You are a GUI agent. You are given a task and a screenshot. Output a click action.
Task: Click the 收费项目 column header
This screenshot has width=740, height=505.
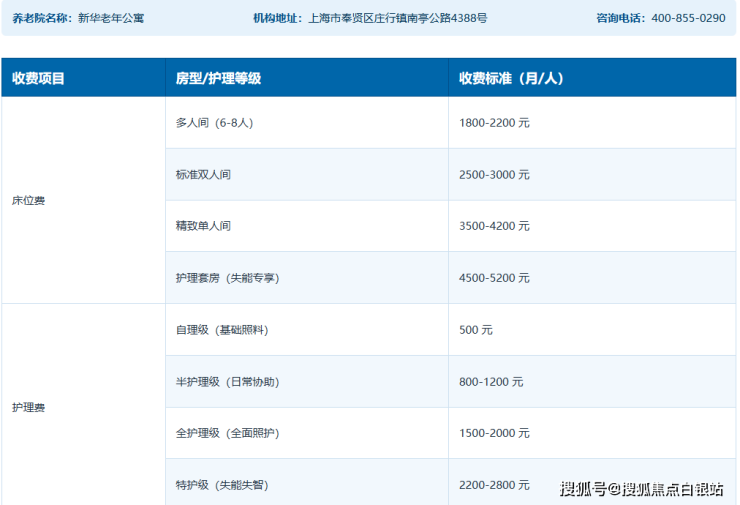pyautogui.click(x=84, y=78)
